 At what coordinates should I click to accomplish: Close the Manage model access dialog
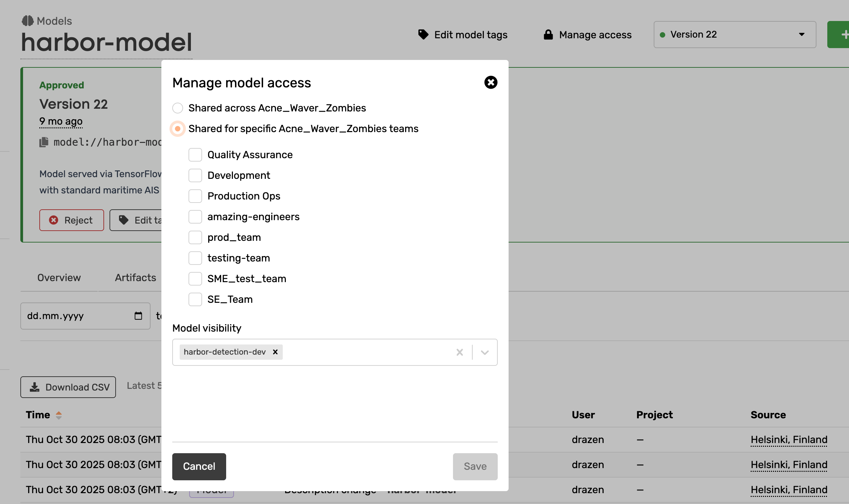click(490, 82)
